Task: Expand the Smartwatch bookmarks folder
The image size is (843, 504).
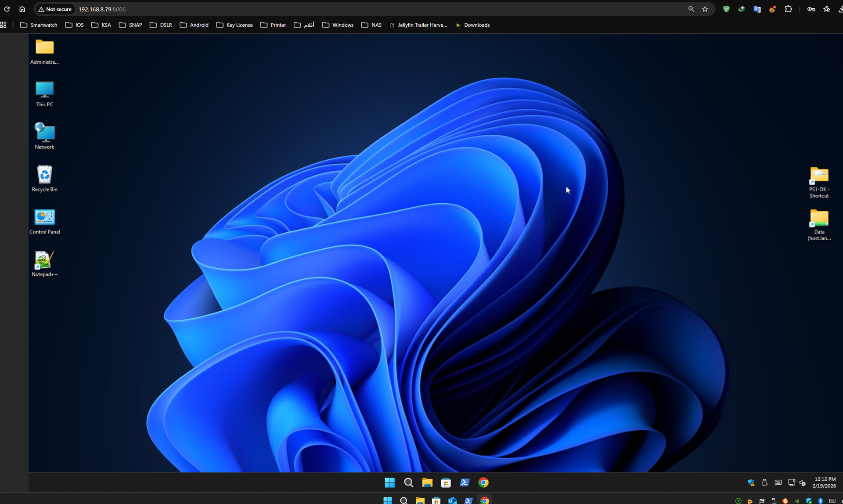Action: point(39,25)
